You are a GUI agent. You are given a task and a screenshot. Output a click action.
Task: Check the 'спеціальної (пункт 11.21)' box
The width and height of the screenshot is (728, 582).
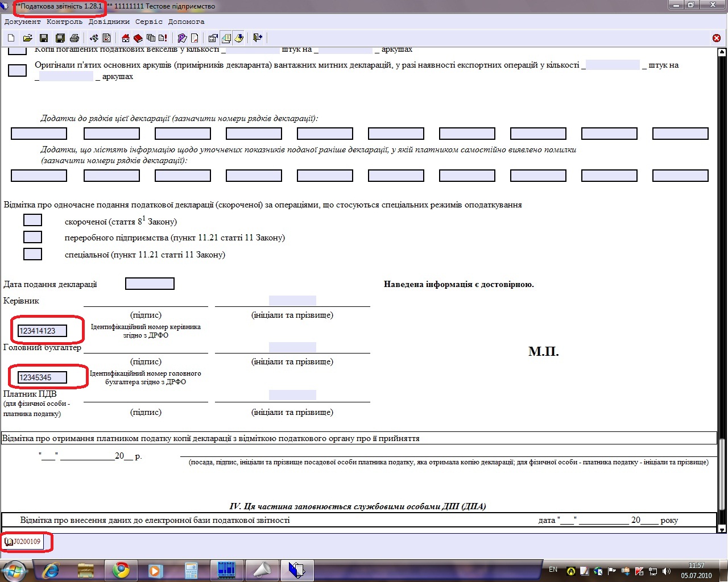point(32,254)
